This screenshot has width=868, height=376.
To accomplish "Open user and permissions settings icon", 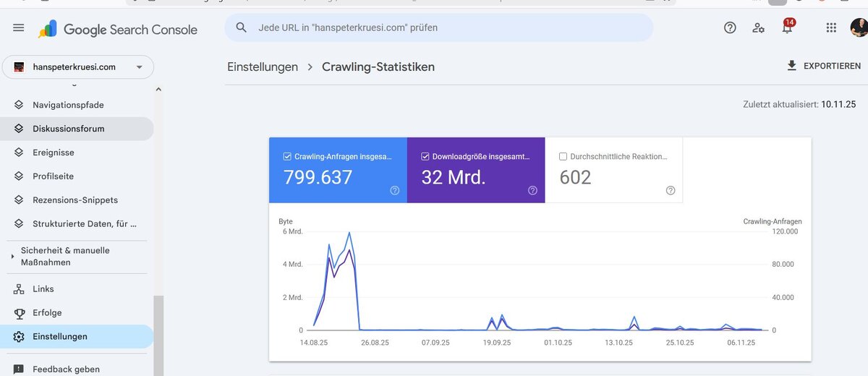I will 758,28.
